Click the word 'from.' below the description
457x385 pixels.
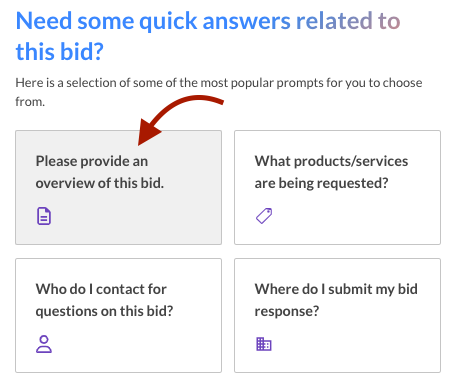(x=30, y=101)
